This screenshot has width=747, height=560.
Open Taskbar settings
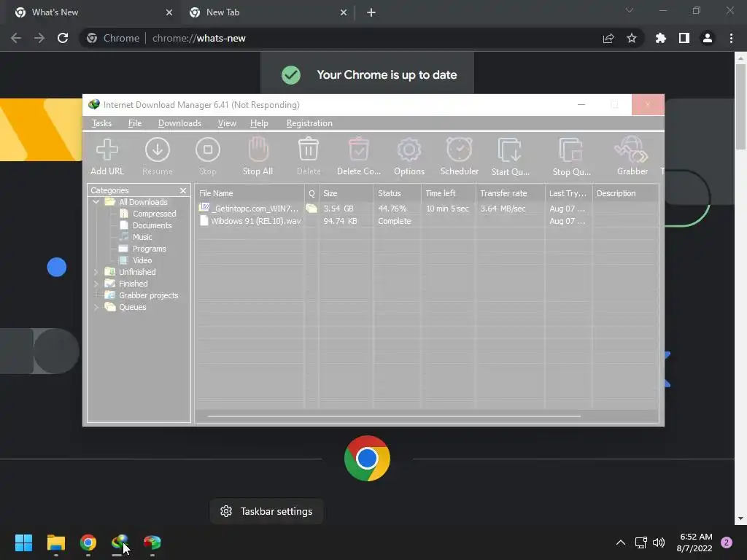tap(266, 511)
